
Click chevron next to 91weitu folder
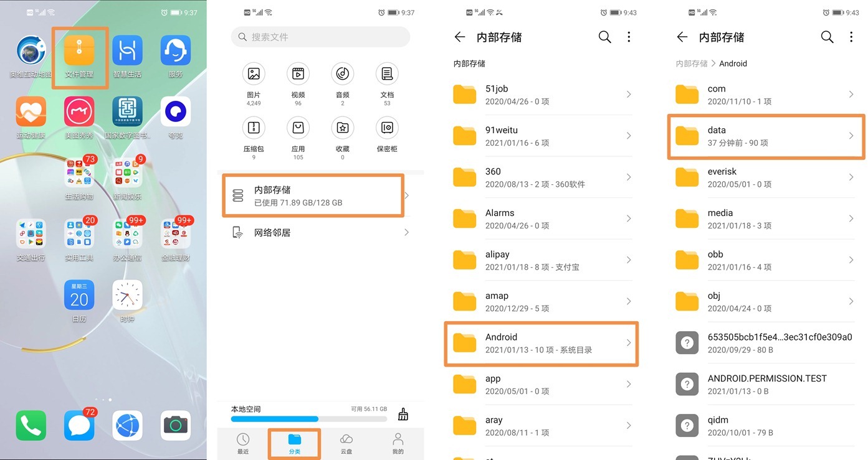click(628, 136)
